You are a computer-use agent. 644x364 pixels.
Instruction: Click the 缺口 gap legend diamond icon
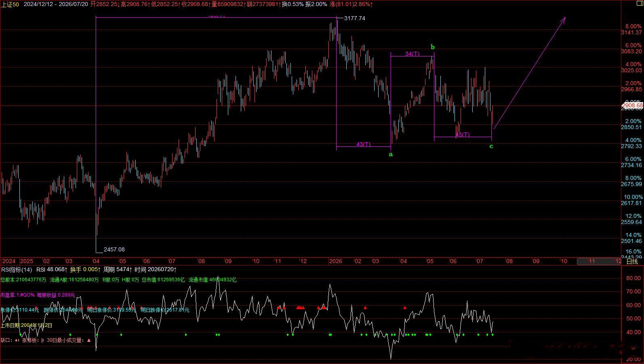click(x=17, y=340)
